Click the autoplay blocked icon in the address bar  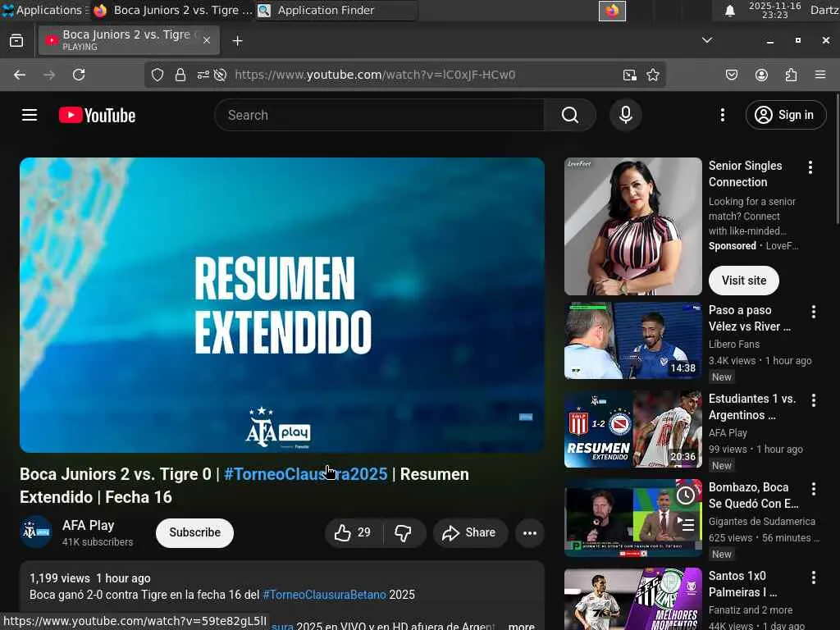(x=220, y=75)
